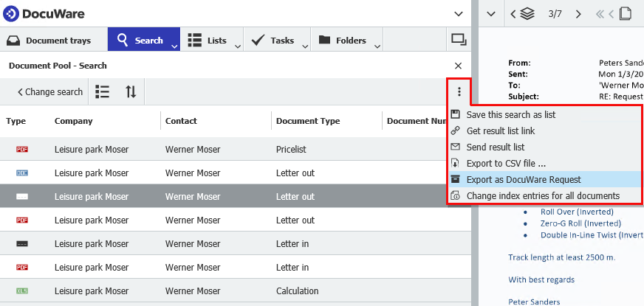Screen dimensions: 644x306
Task: Close the Document Pool search panel
Action: pyautogui.click(x=458, y=66)
